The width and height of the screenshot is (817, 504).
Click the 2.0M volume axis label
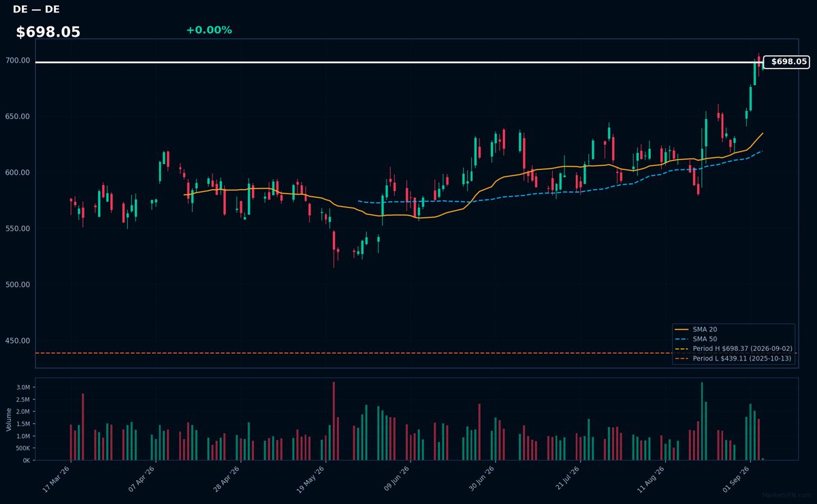point(23,411)
